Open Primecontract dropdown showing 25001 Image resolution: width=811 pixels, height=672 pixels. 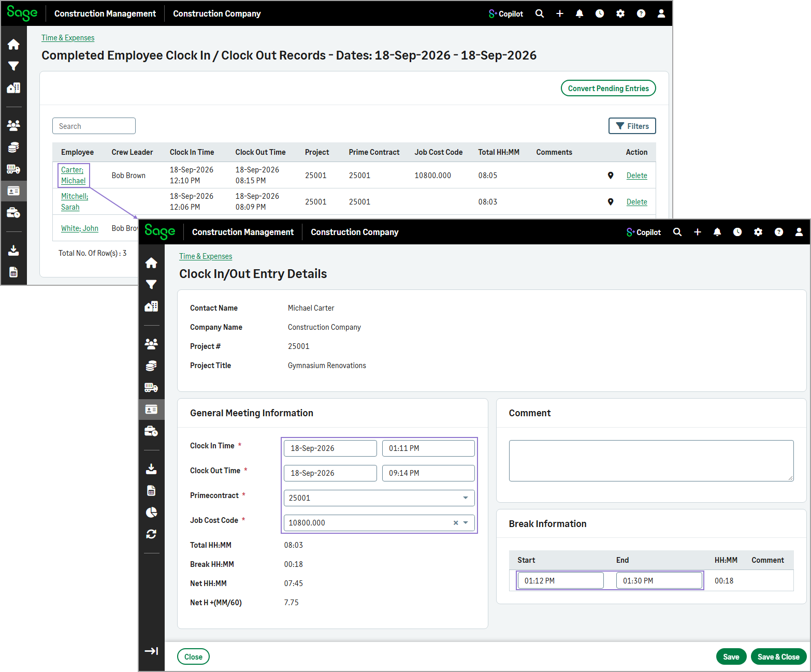point(379,498)
